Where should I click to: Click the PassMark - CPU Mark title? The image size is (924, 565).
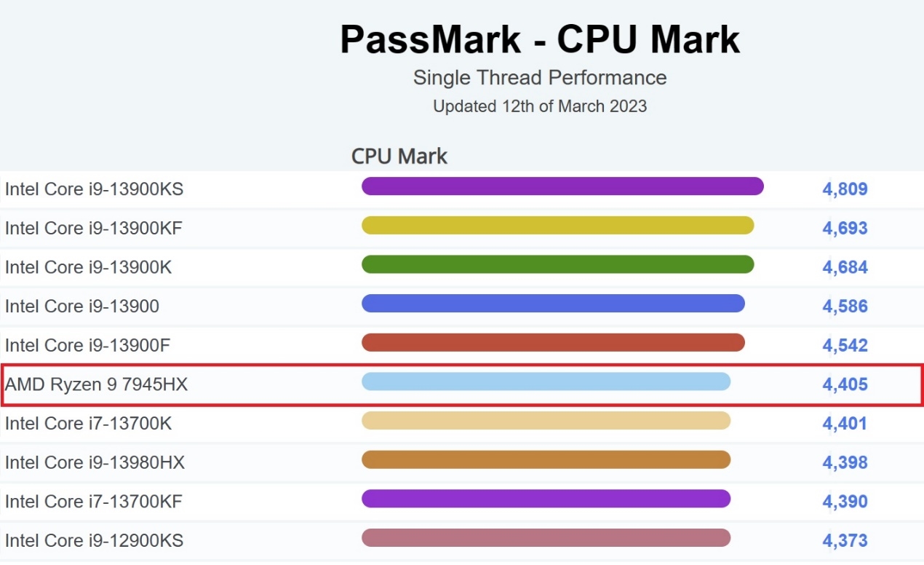click(x=540, y=40)
